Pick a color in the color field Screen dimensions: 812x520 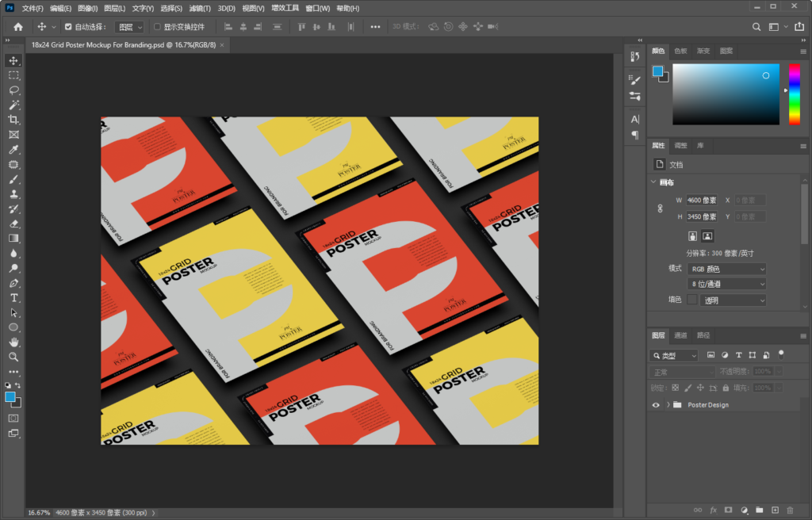tap(726, 94)
